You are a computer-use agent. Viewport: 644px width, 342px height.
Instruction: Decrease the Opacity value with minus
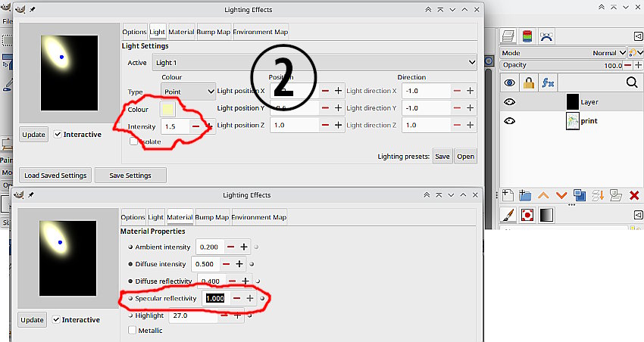[x=628, y=65]
